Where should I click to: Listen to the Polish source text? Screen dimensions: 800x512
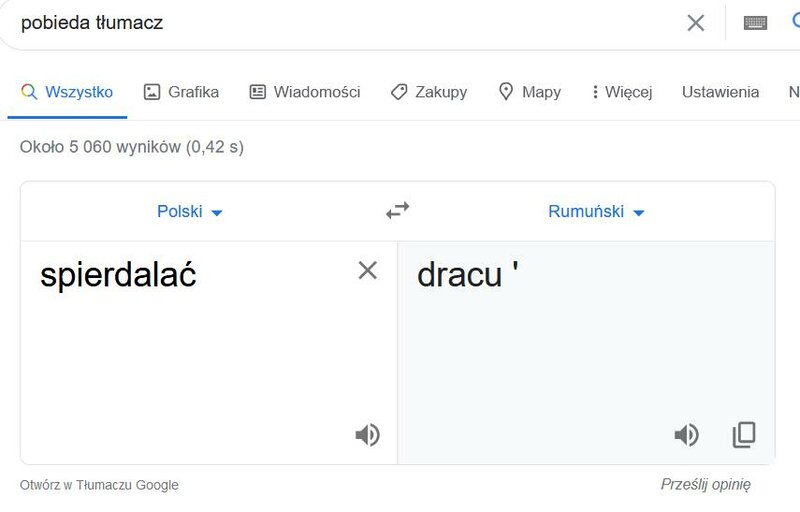tap(368, 435)
